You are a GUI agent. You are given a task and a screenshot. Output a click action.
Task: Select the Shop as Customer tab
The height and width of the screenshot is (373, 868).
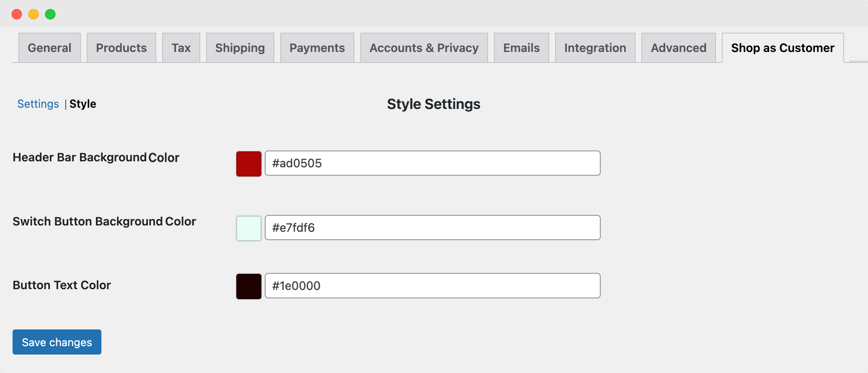pyautogui.click(x=783, y=48)
